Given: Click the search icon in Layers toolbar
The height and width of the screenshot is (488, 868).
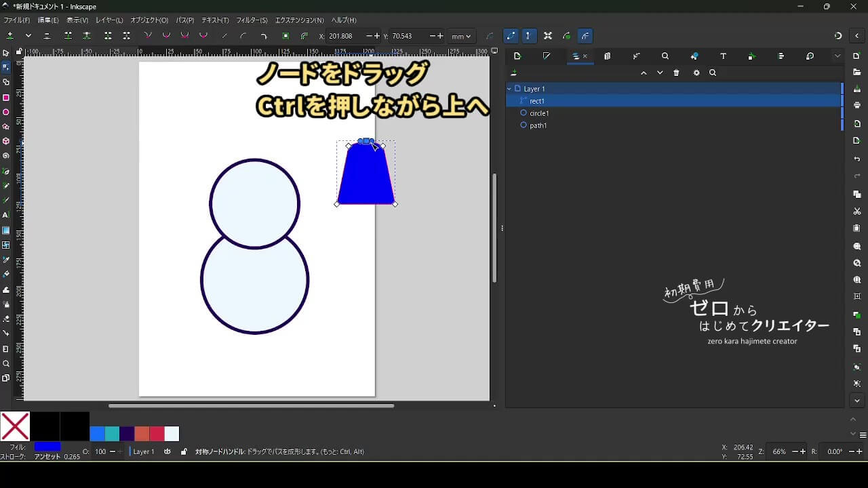Looking at the screenshot, I should pos(713,73).
